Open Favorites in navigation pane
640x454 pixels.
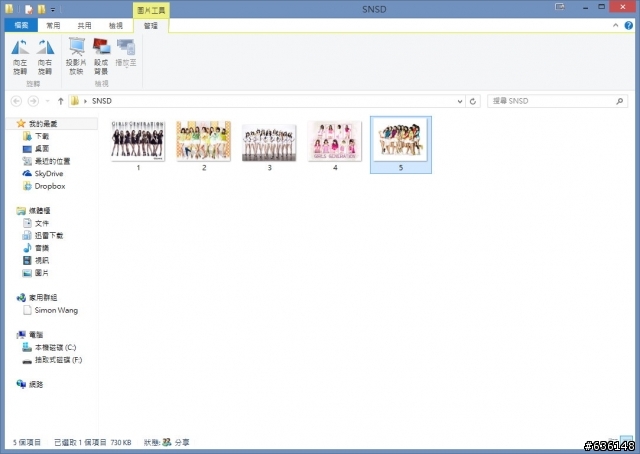[x=42, y=123]
